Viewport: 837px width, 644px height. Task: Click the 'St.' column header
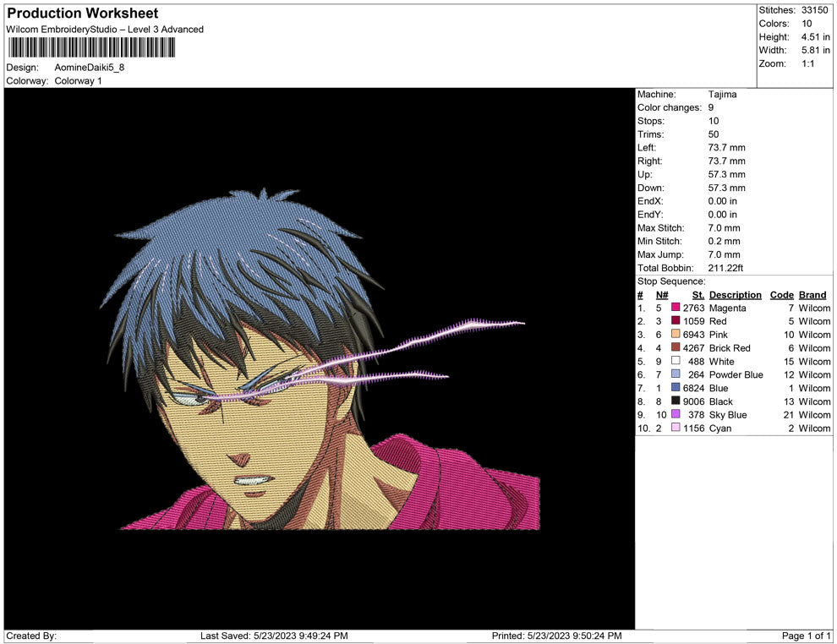pos(698,295)
